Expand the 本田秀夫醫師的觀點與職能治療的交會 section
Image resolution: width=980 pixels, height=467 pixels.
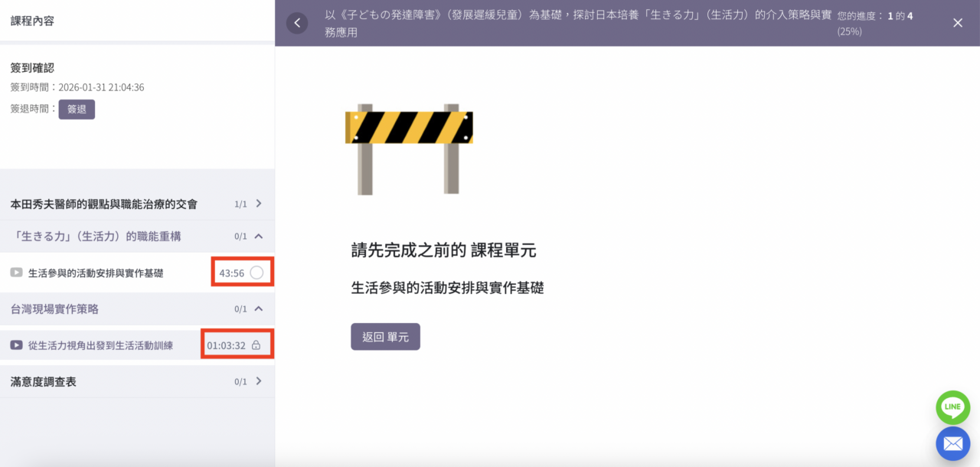click(259, 204)
